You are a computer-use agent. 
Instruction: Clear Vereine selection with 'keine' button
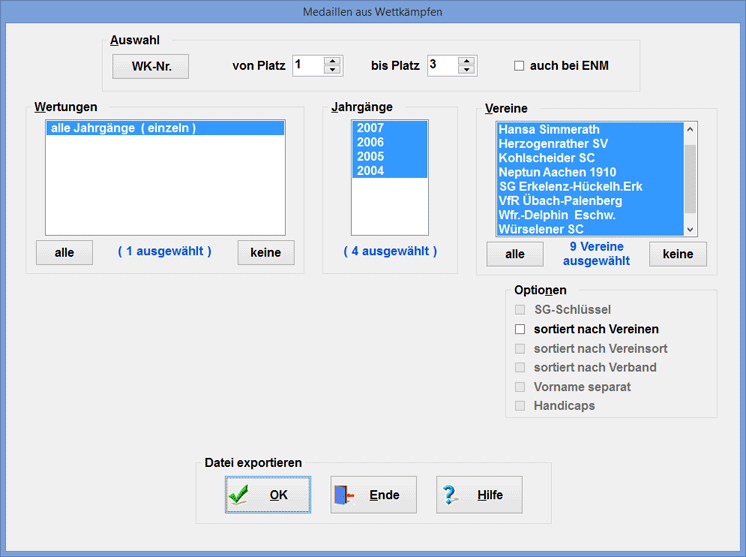click(678, 254)
